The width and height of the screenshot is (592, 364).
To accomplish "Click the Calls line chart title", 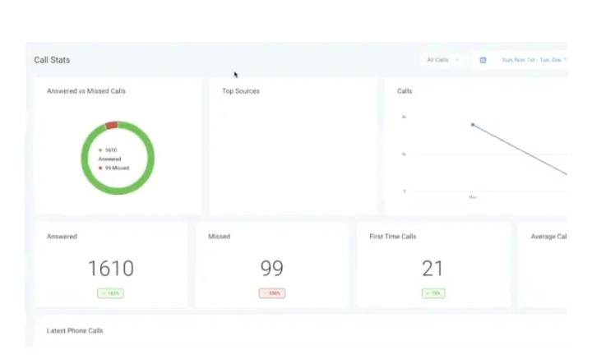I will click(x=405, y=91).
